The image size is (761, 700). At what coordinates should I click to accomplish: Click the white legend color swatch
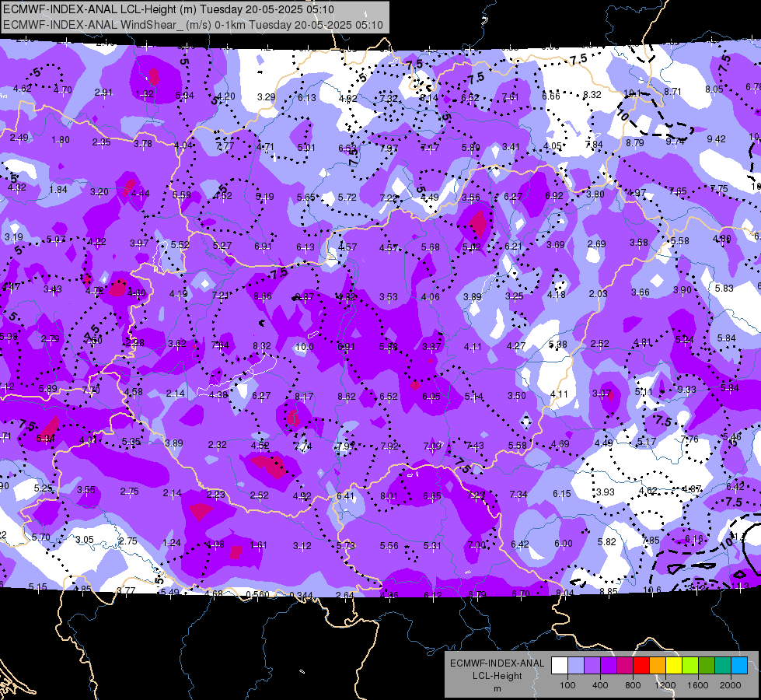tap(560, 666)
